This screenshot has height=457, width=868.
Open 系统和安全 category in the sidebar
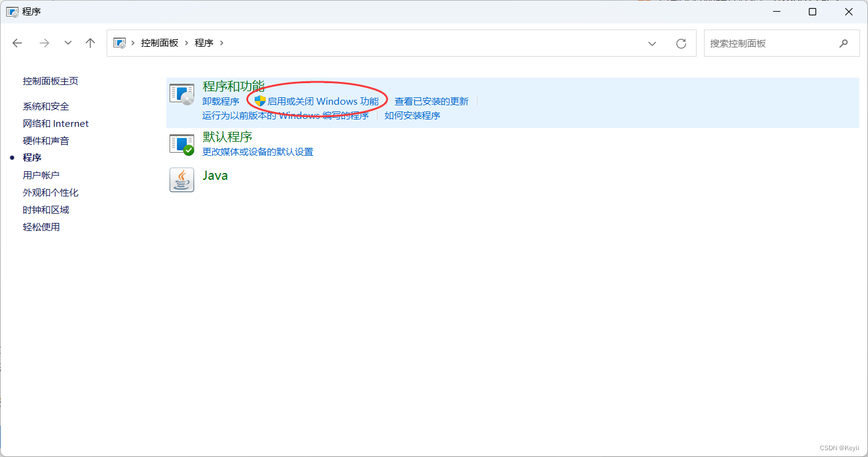(x=46, y=107)
